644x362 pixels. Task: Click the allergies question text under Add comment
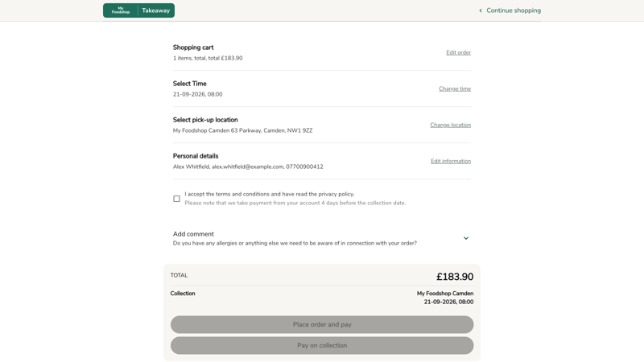pyautogui.click(x=295, y=243)
